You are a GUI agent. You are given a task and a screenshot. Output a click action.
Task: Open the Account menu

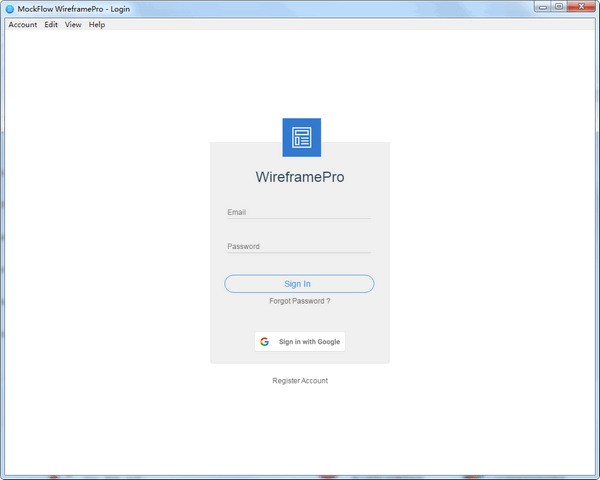pos(23,24)
